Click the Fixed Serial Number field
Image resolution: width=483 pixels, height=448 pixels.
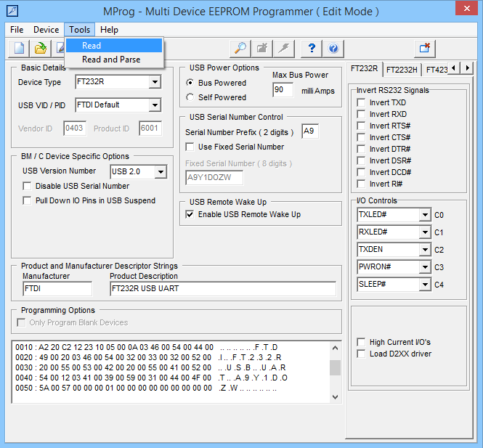(214, 178)
